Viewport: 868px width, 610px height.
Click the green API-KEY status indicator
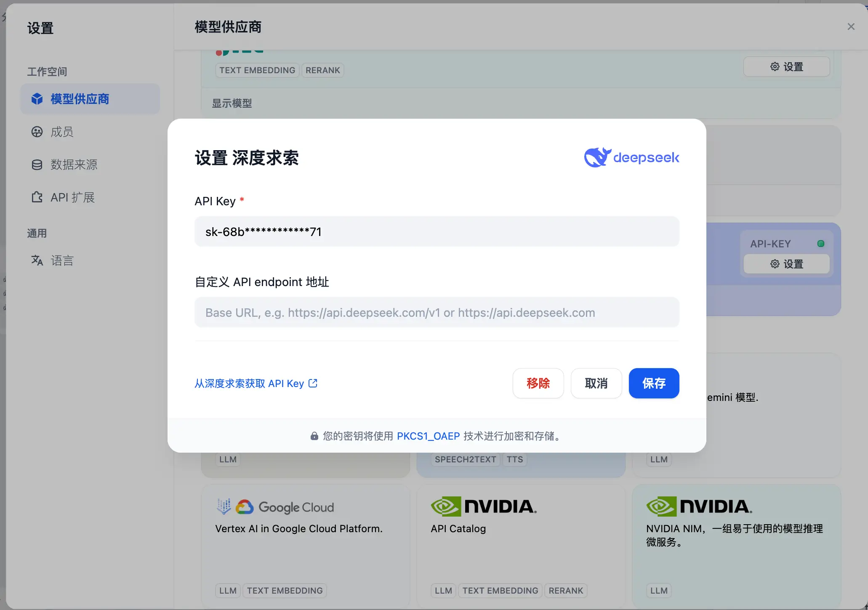(820, 244)
